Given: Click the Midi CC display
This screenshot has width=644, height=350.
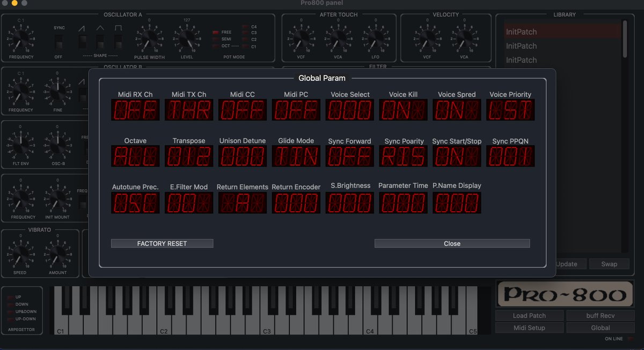Looking at the screenshot, I should point(243,110).
